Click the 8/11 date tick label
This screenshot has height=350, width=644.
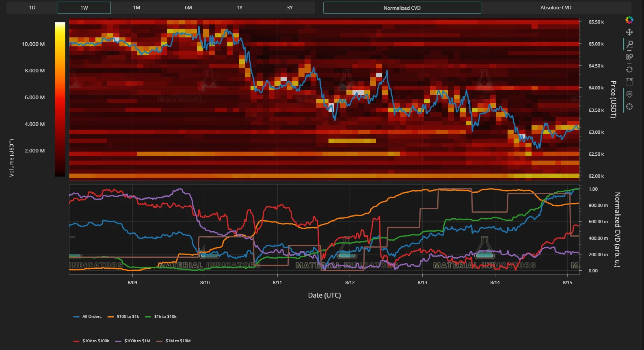click(x=277, y=283)
